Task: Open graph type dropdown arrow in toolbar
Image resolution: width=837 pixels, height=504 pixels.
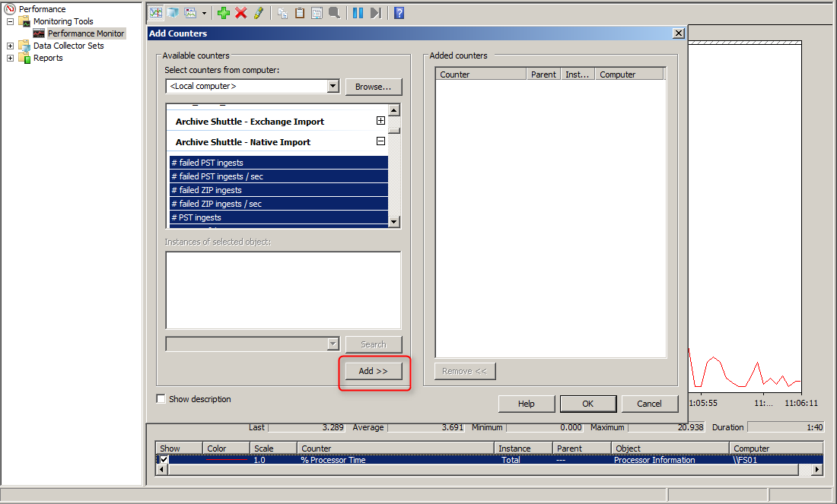Action: [x=204, y=14]
